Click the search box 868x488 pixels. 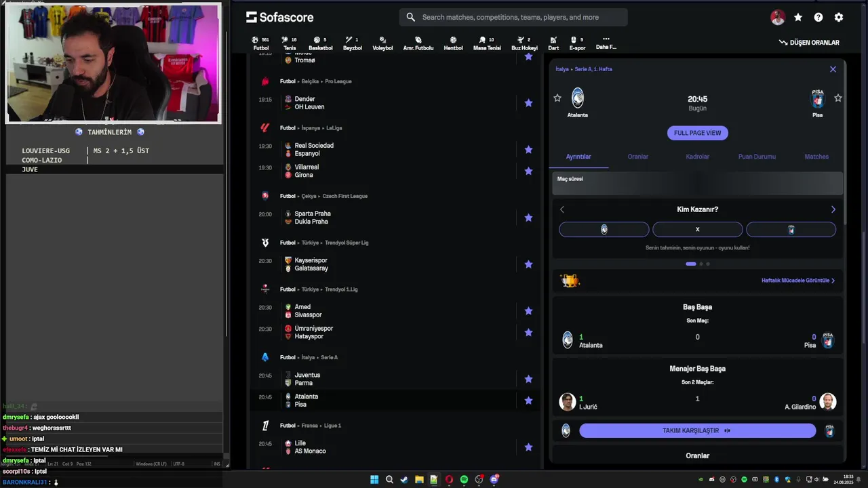(x=513, y=17)
